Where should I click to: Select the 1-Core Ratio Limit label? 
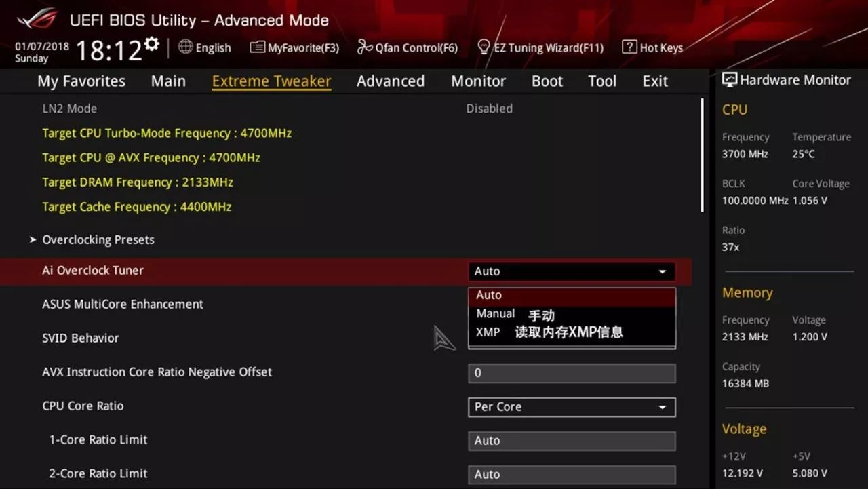[x=98, y=440]
